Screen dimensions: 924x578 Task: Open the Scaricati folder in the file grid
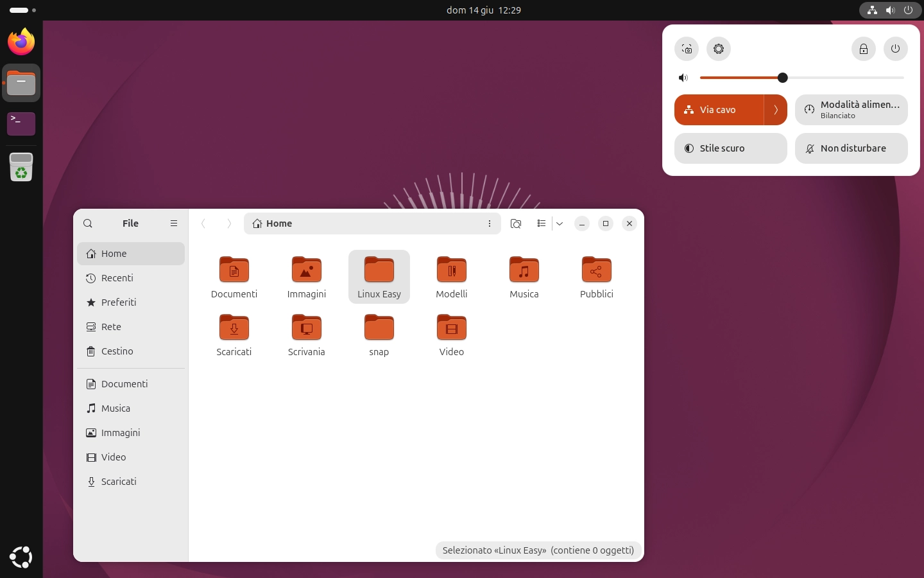tap(234, 328)
